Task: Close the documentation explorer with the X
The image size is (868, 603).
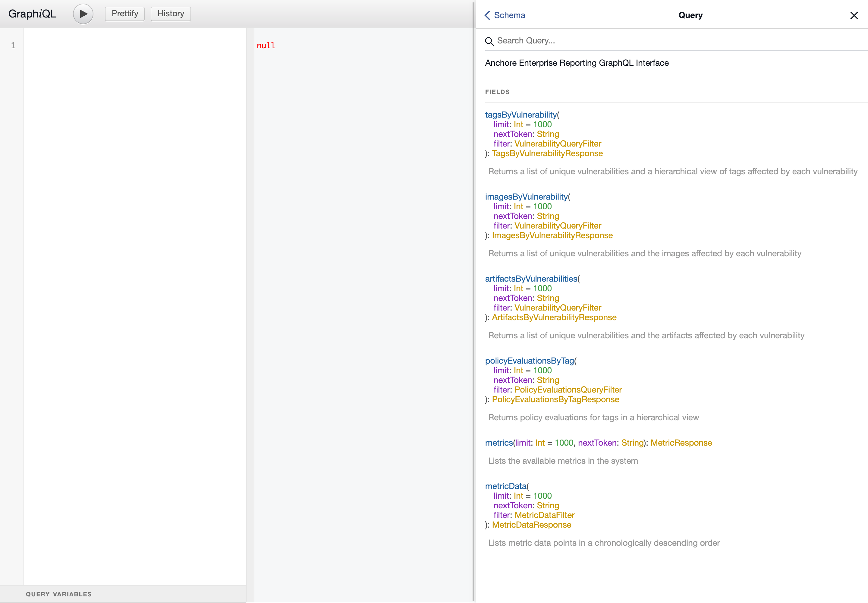Action: tap(854, 15)
